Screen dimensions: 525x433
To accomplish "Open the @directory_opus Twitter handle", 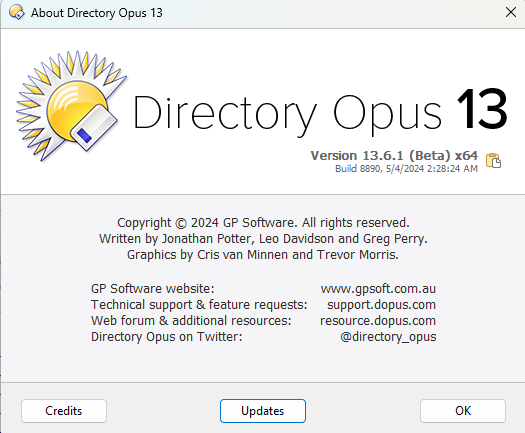I will [388, 337].
